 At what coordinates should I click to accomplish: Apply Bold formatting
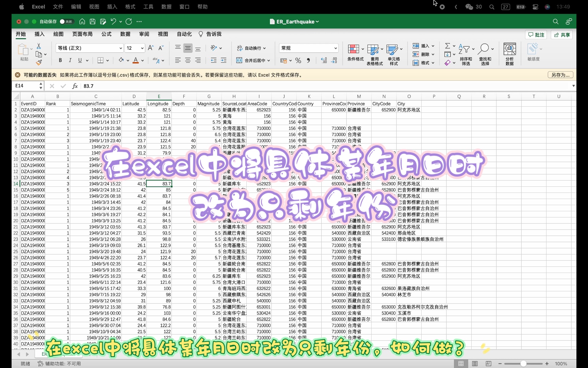(60, 60)
